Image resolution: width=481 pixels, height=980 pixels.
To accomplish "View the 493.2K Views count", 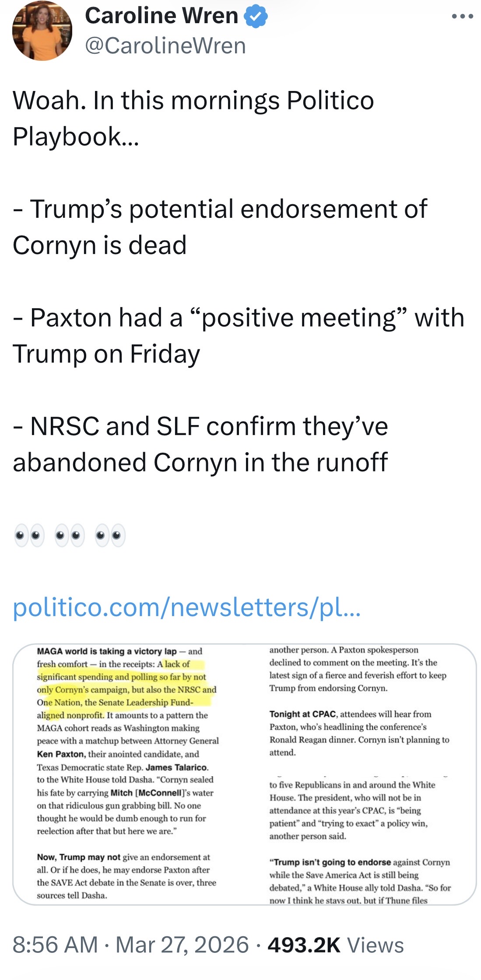I will tap(335, 945).
